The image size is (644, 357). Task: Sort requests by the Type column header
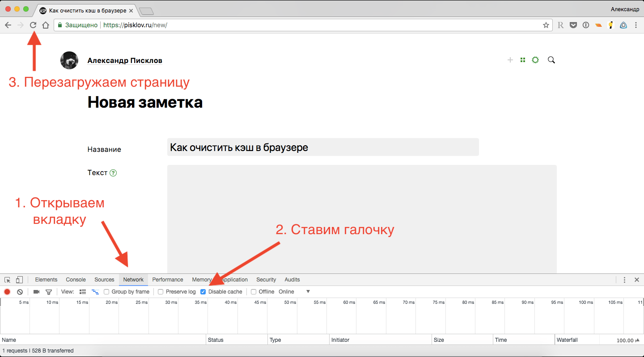tap(299, 340)
